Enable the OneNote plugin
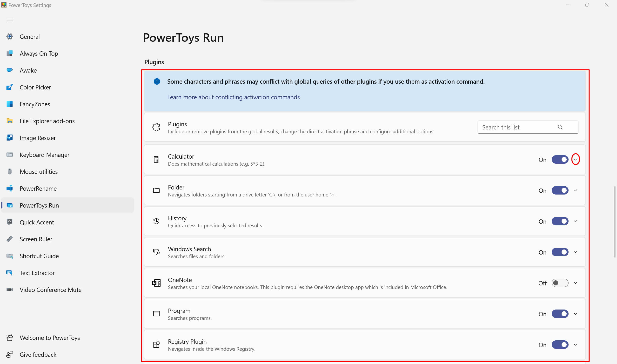The image size is (617, 364). [560, 283]
